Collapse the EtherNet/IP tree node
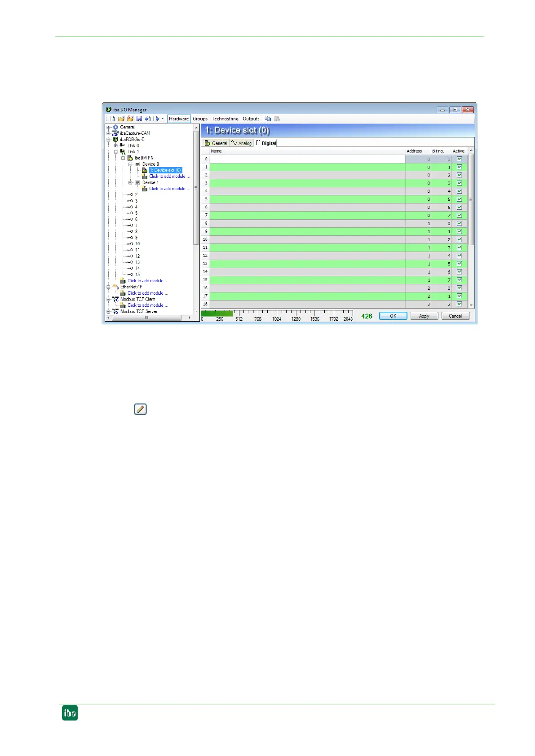 click(x=108, y=287)
